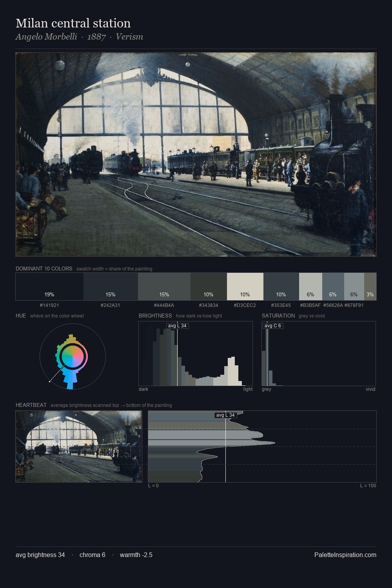Viewport: 392px width, 588px height.
Task: Click the 'vivid' axis label
Action: [x=370, y=389]
